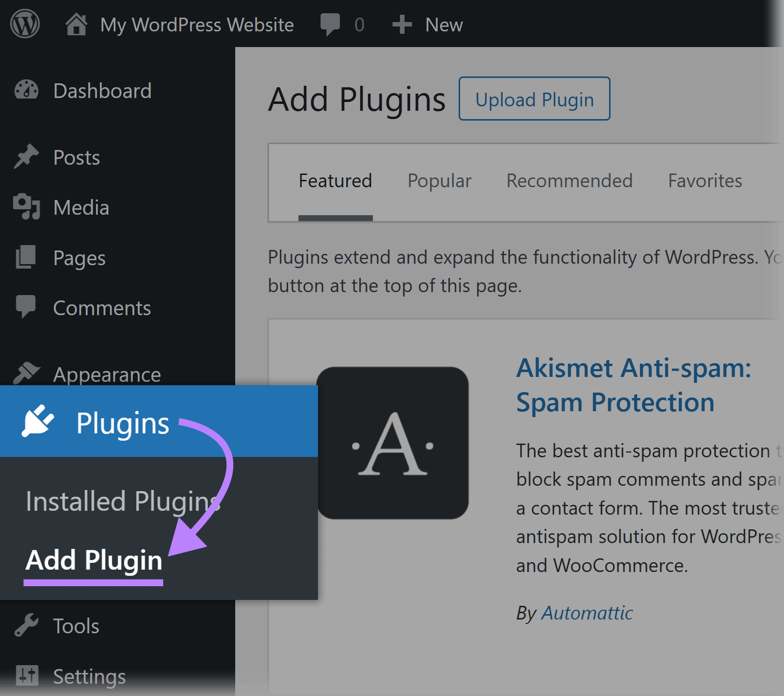Open Media library via its icon

pyautogui.click(x=26, y=207)
